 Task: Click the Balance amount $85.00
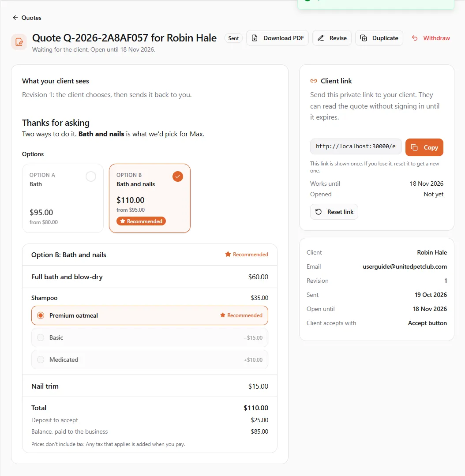[259, 431]
